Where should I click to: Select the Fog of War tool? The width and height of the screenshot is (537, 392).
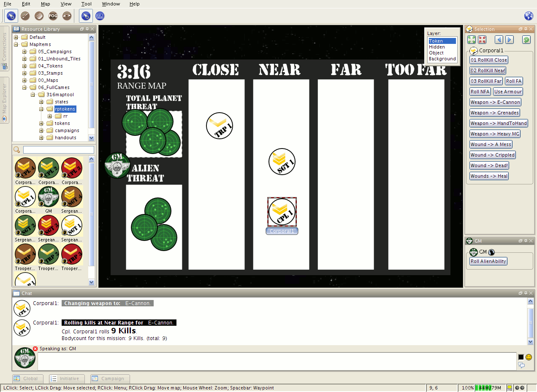tap(53, 16)
